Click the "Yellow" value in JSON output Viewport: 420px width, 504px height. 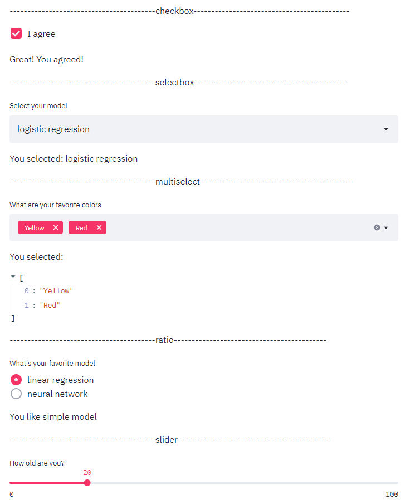56,291
